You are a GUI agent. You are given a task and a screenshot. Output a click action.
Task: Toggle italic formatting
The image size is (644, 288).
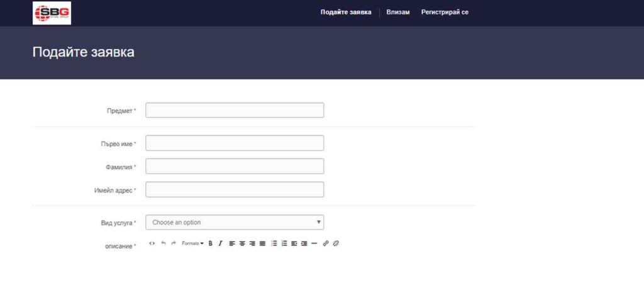220,243
